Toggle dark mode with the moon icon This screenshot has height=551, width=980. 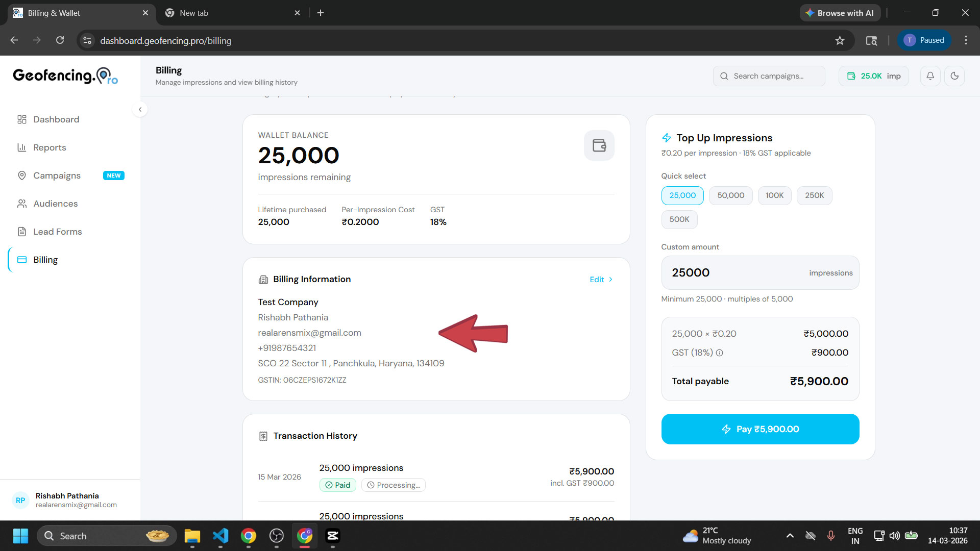(954, 76)
